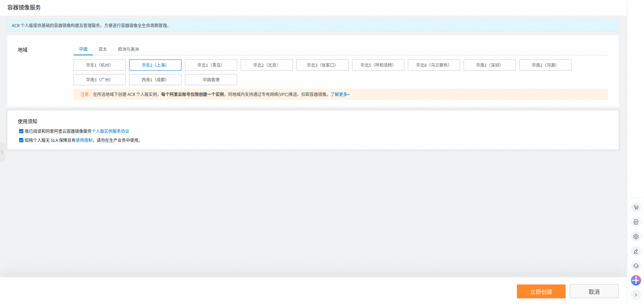644x305 pixels.
Task: Click the bold 每个阿里云账号仅限创建一个实例 text
Action: click(x=193, y=94)
